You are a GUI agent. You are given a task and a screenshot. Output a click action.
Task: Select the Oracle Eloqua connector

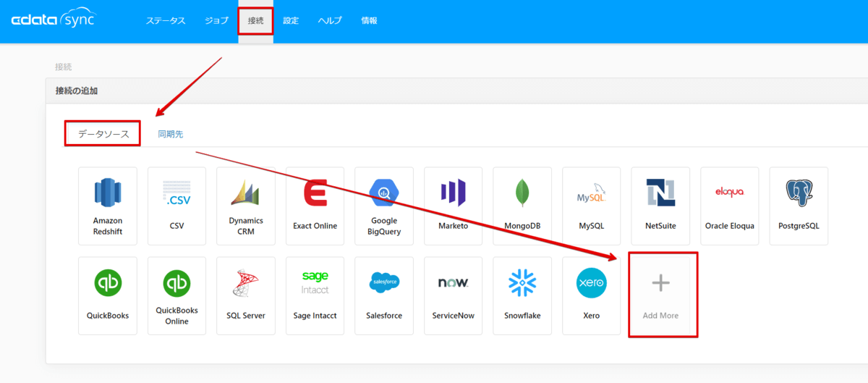(x=729, y=206)
